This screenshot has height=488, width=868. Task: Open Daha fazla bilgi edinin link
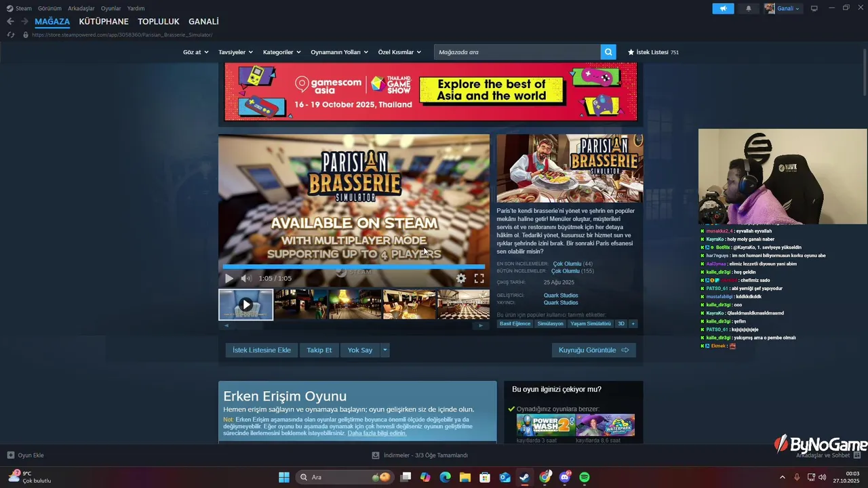(377, 433)
